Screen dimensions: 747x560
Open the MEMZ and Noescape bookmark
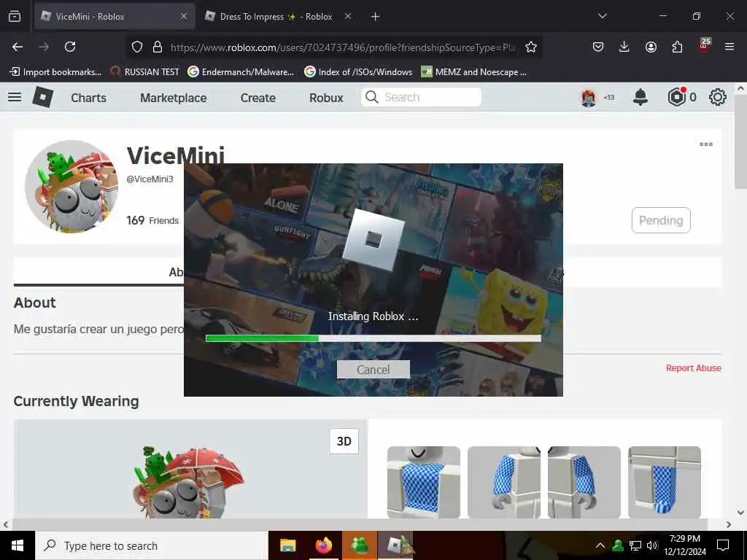[x=474, y=72]
